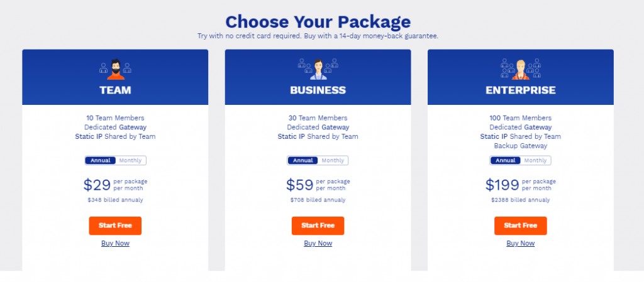644x282 pixels.
Task: Start Free on the Enterprise package
Action: (520, 226)
